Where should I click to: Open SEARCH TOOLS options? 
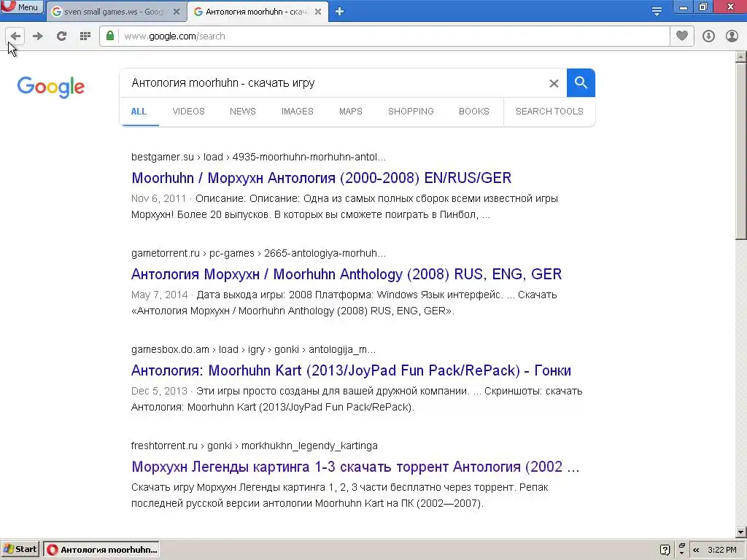(549, 112)
